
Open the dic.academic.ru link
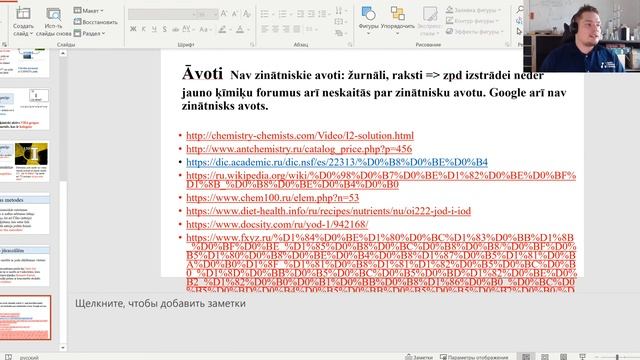337,162
